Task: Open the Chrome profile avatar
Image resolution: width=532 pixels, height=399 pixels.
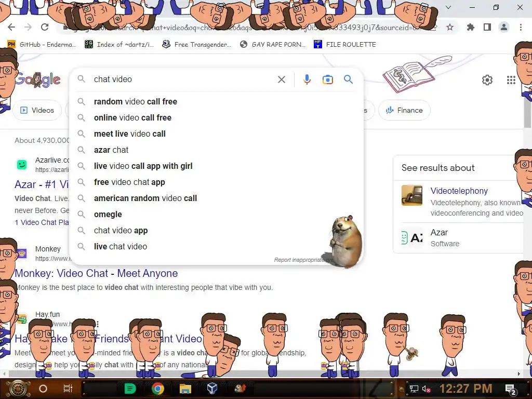Action: (504, 27)
